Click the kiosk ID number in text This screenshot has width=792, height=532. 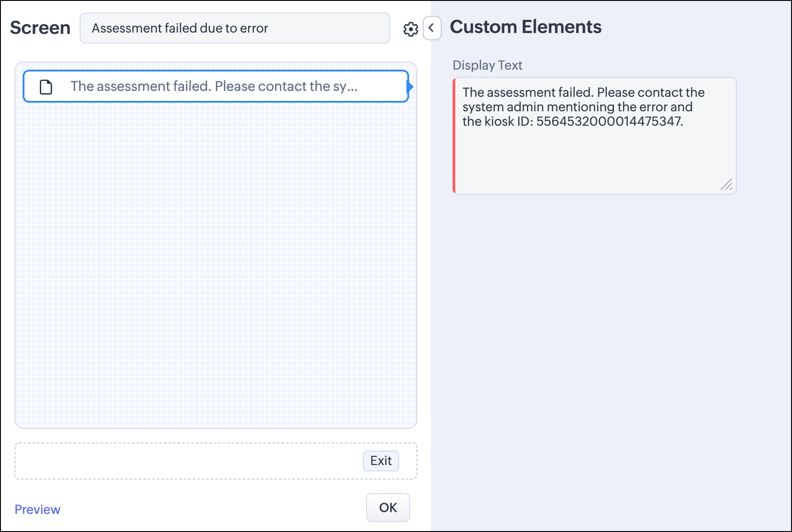(609, 121)
